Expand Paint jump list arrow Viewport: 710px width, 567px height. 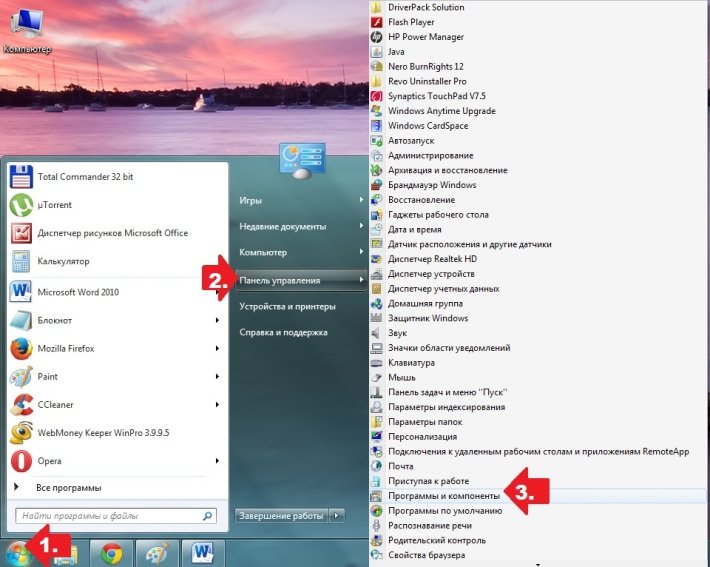tap(217, 376)
